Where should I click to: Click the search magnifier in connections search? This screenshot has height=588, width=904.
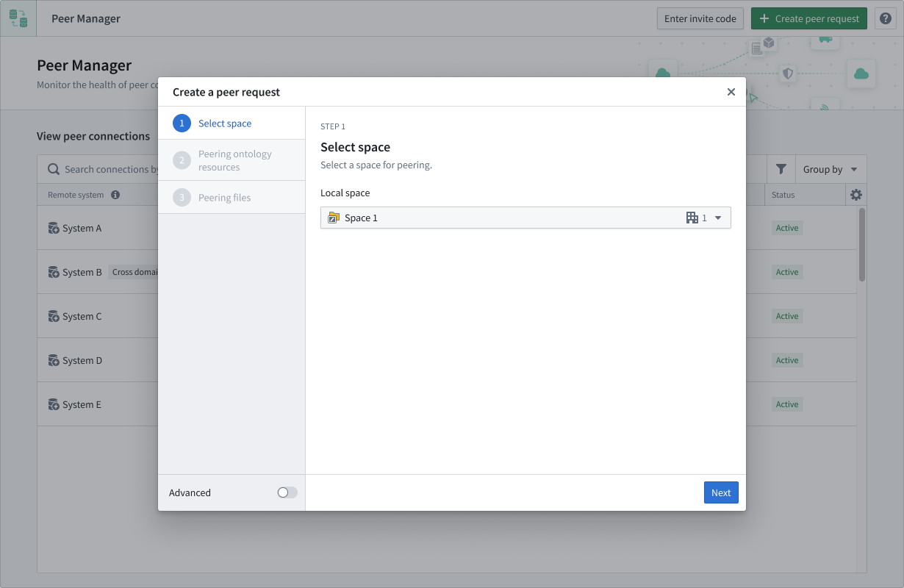coord(52,168)
